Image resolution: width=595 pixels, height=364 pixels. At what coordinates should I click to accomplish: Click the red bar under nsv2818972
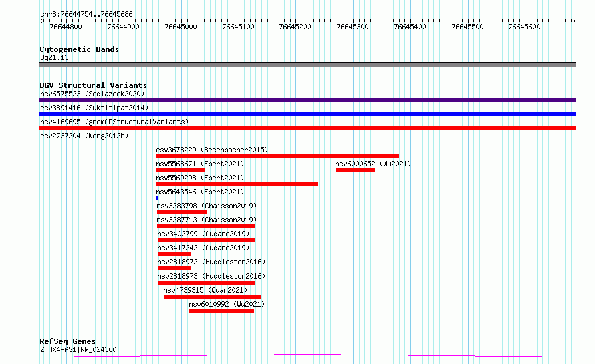click(x=174, y=268)
